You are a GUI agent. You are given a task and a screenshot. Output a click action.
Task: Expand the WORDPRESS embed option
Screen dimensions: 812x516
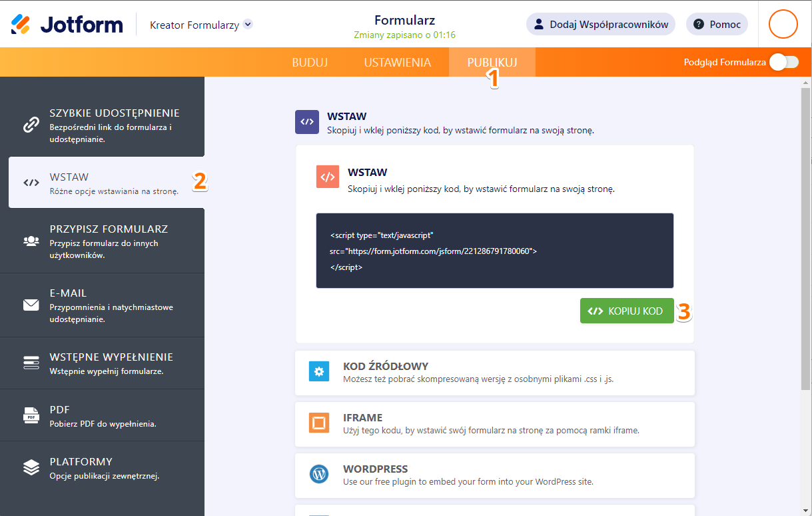pos(495,475)
